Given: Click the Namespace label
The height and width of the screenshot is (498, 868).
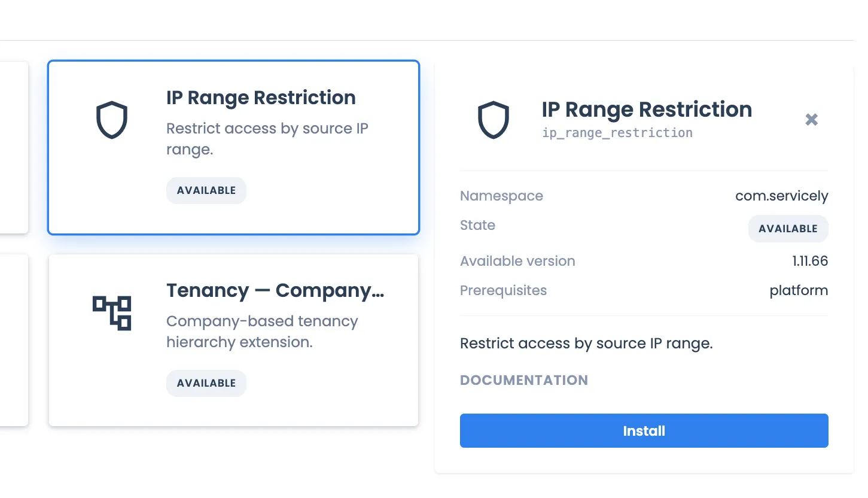Looking at the screenshot, I should 501,196.
